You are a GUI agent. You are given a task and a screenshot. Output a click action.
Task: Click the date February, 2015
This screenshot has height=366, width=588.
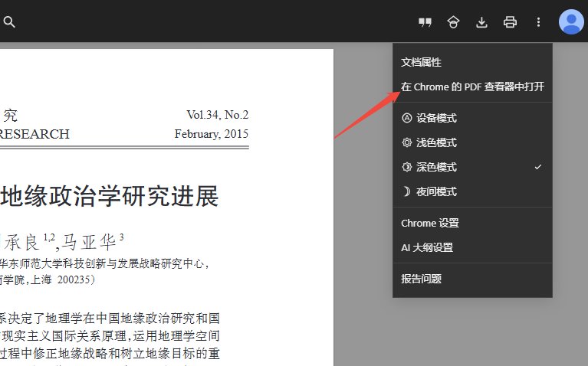[212, 134]
